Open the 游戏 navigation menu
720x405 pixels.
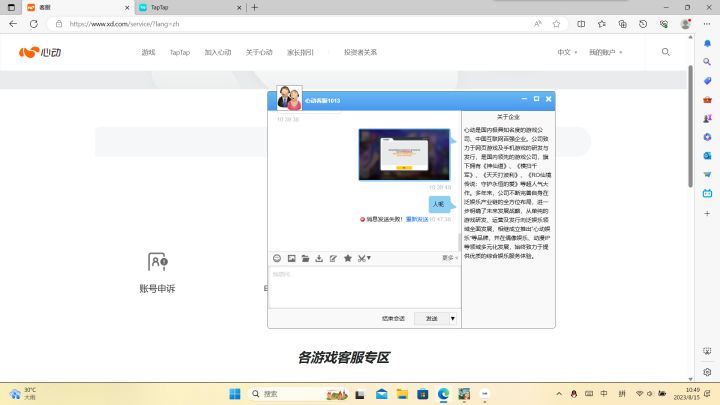148,52
